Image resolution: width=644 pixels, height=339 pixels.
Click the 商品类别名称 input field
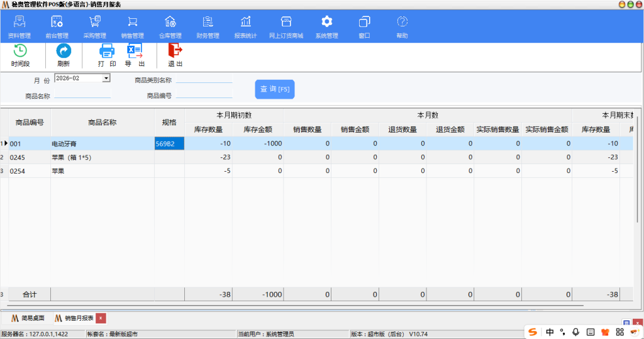(x=203, y=80)
